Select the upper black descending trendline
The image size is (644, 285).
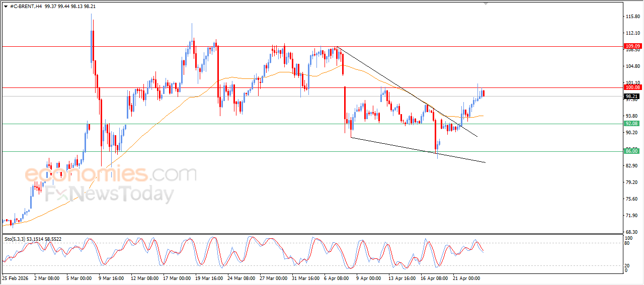coord(407,91)
